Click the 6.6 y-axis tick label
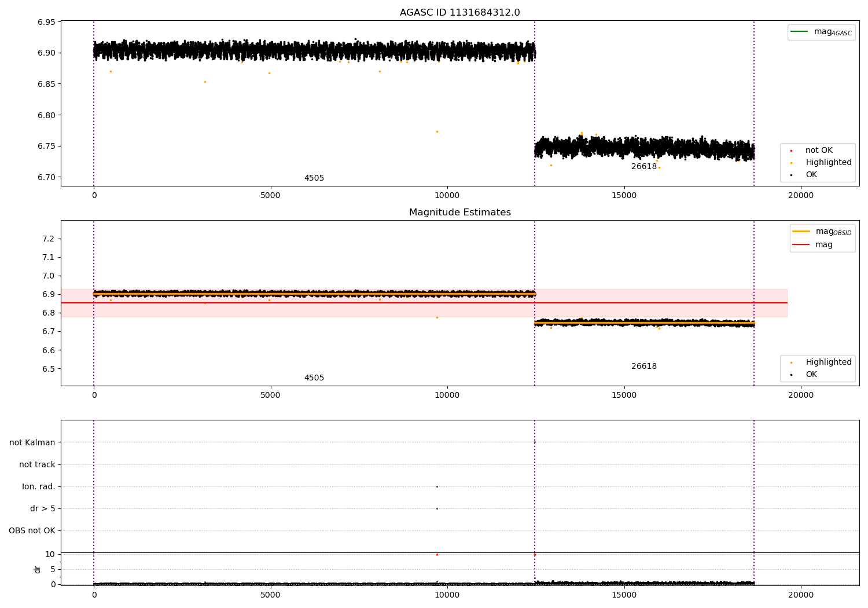The height and width of the screenshot is (608, 868). pyautogui.click(x=49, y=351)
